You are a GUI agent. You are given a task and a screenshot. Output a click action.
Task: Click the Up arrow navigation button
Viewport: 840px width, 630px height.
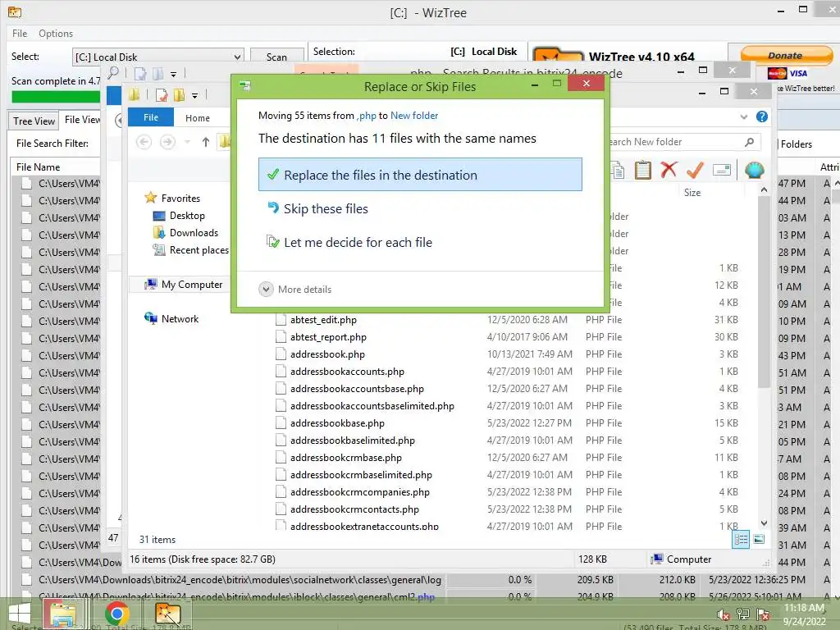click(x=206, y=142)
